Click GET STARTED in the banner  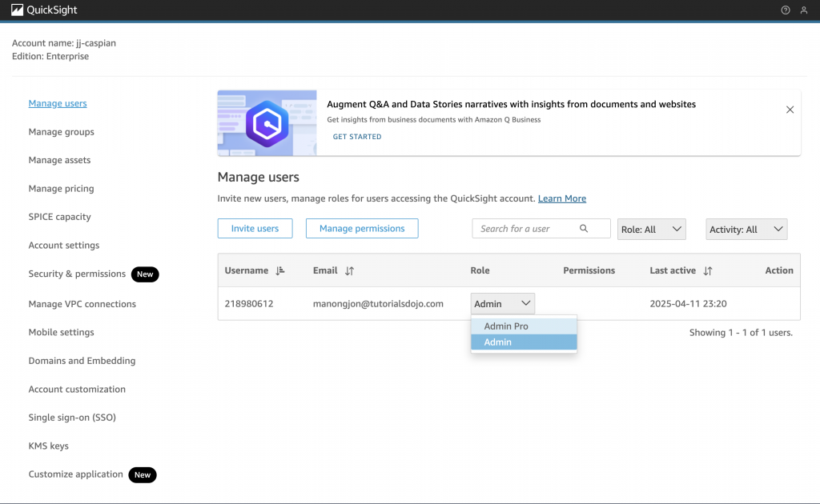pyautogui.click(x=357, y=137)
